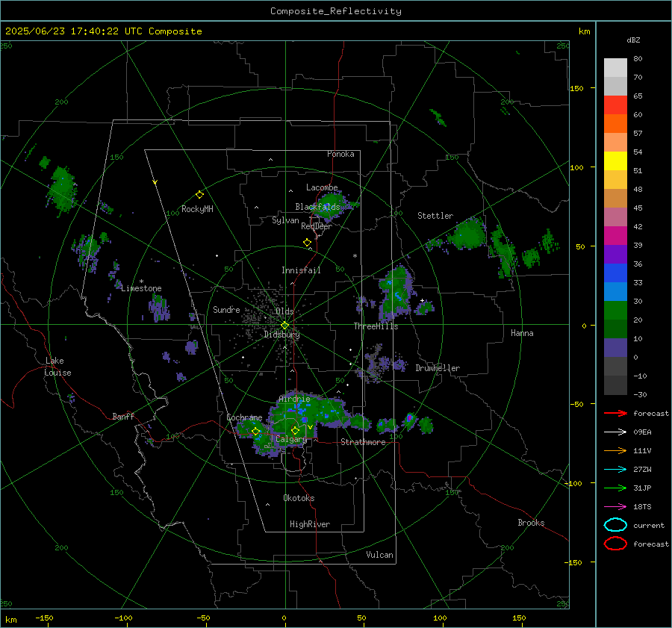Click the radar-center diamond marker above Didsbury

(284, 326)
